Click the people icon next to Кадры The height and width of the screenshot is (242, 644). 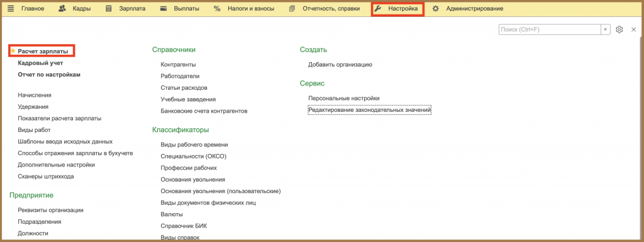pos(62,8)
